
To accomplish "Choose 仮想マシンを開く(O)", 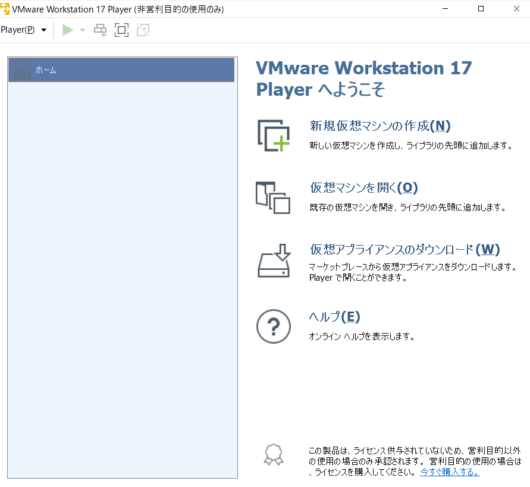I will tap(364, 188).
